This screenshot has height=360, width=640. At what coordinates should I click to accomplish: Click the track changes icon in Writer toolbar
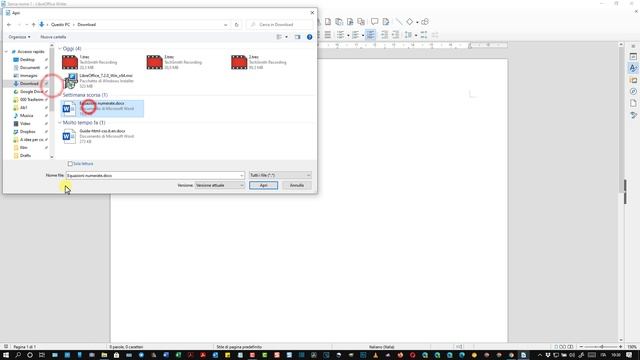385,22
